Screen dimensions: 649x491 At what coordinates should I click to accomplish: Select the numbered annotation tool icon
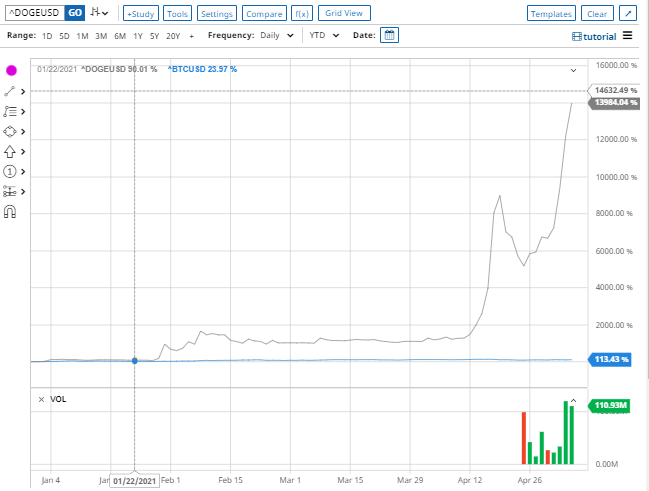[10, 171]
